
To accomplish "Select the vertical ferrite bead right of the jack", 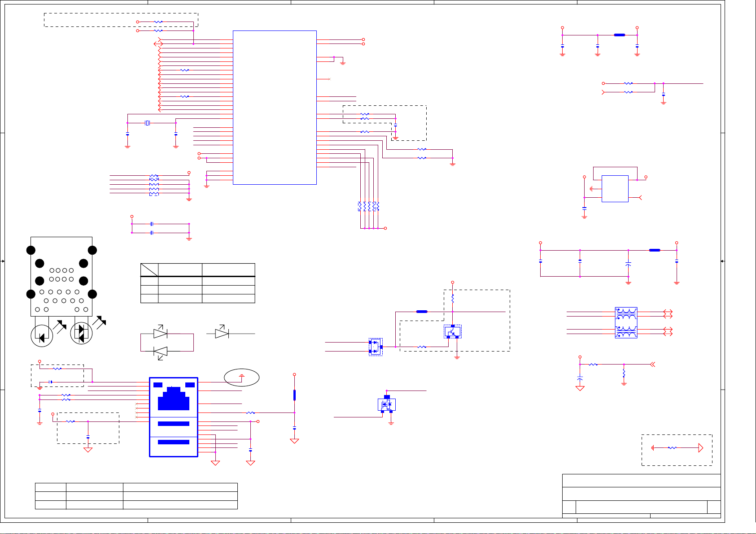I will [294, 395].
